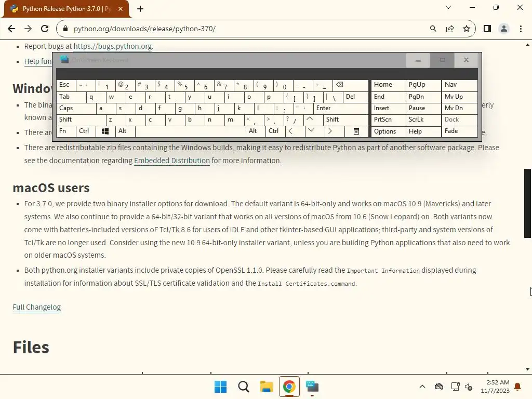The width and height of the screenshot is (532, 399).
Task: Click the Help key on On-Screen Keyboard
Action: point(423,131)
